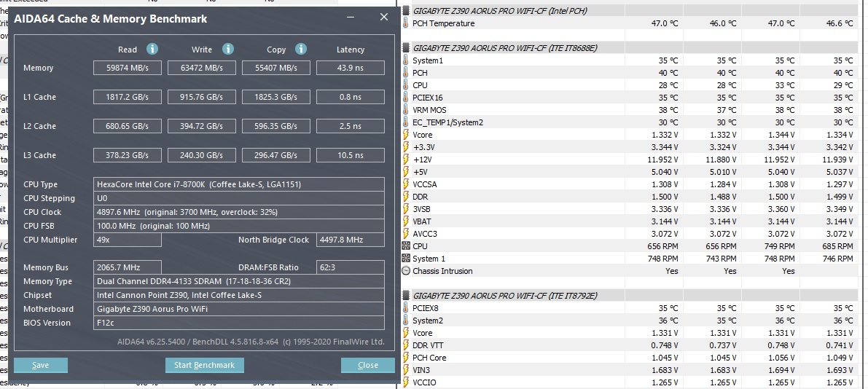Viewport: 868px width, 389px height.
Task: Click the VCCIO voltage bolt icon
Action: coord(406,382)
